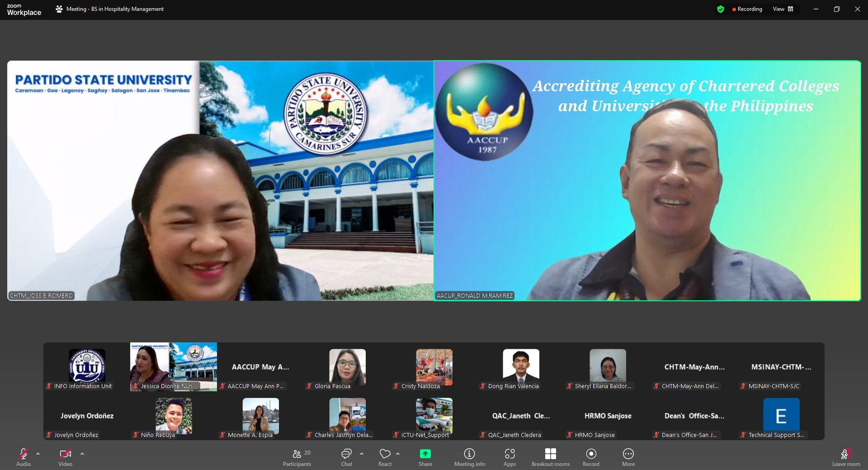Screen dimensions: 868x470
Task: Select Jovelyn Ordoñez participant tile
Action: tap(87, 416)
